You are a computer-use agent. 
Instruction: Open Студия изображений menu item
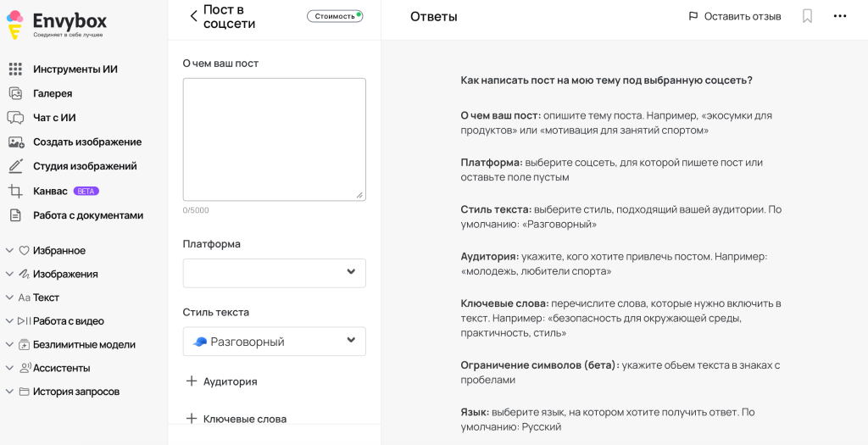(x=85, y=166)
